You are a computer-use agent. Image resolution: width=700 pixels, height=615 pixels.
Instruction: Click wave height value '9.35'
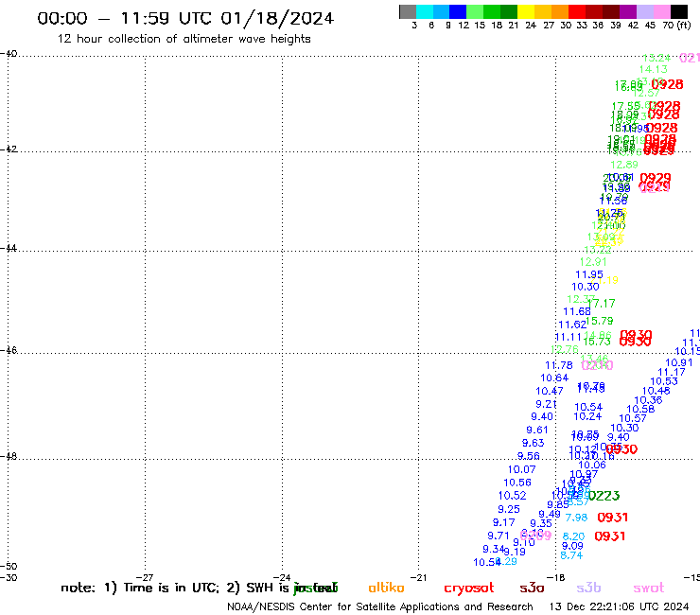tap(541, 523)
